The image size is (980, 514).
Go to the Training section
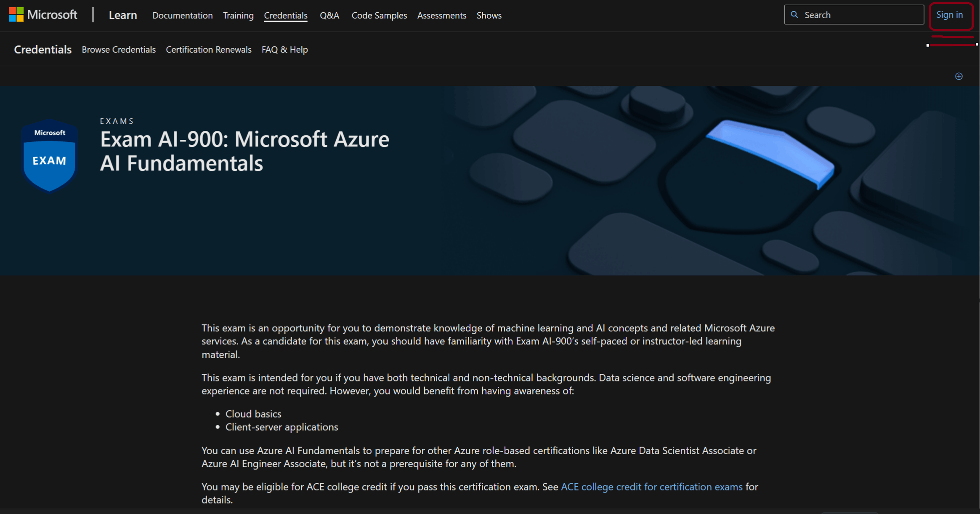click(238, 16)
